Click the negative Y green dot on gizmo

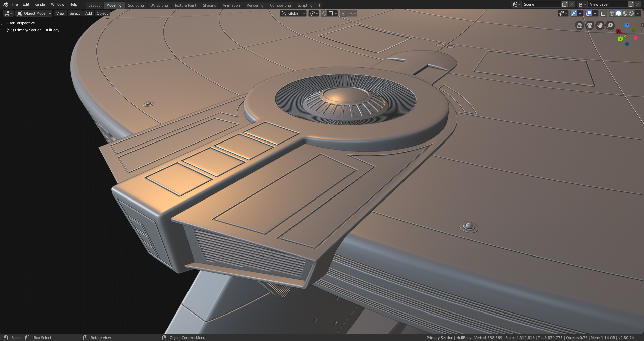pyautogui.click(x=634, y=30)
